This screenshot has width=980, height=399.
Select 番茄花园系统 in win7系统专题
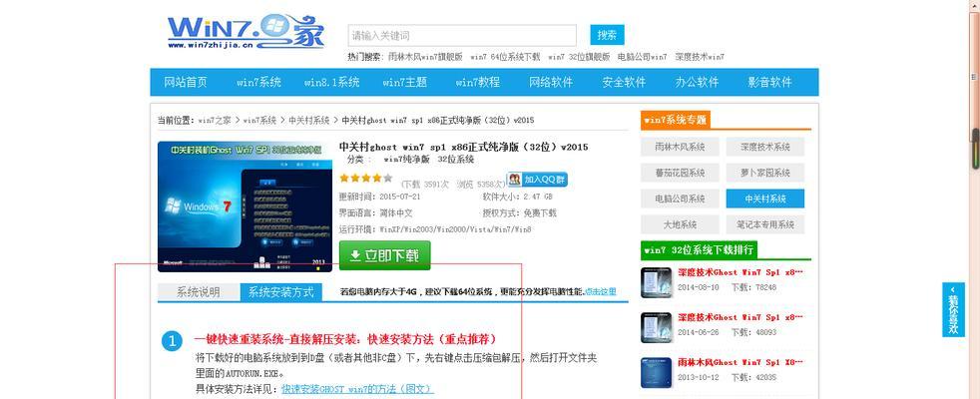[x=680, y=173]
